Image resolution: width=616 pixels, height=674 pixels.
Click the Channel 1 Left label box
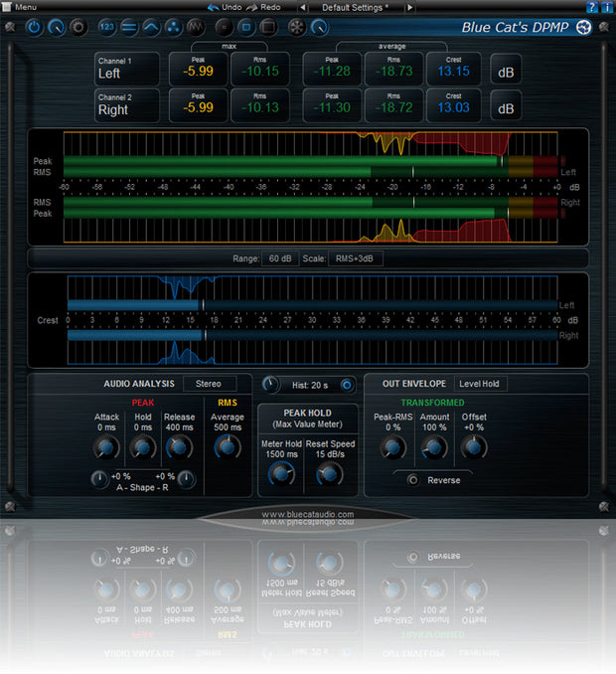point(127,69)
